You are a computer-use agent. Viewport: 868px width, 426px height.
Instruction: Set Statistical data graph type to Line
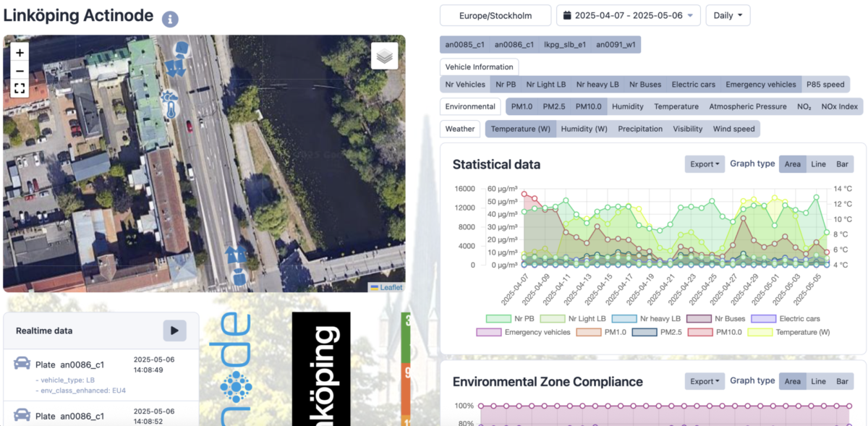[x=818, y=164]
